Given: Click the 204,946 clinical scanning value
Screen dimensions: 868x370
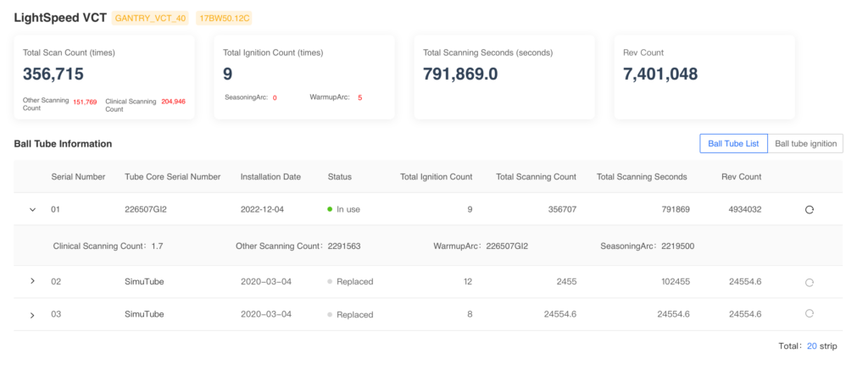Looking at the screenshot, I should pyautogui.click(x=173, y=102).
